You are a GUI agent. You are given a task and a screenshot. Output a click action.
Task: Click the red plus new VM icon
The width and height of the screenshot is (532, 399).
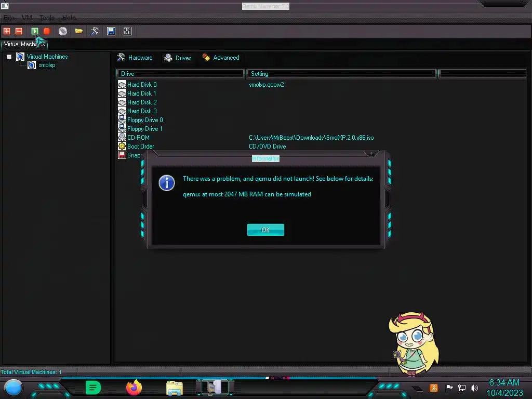7,31
